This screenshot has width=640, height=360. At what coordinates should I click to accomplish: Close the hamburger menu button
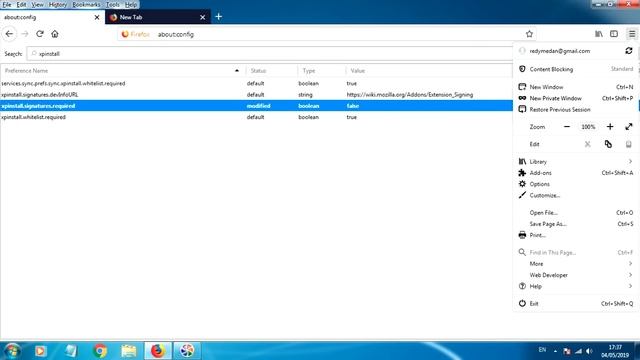pyautogui.click(x=631, y=34)
